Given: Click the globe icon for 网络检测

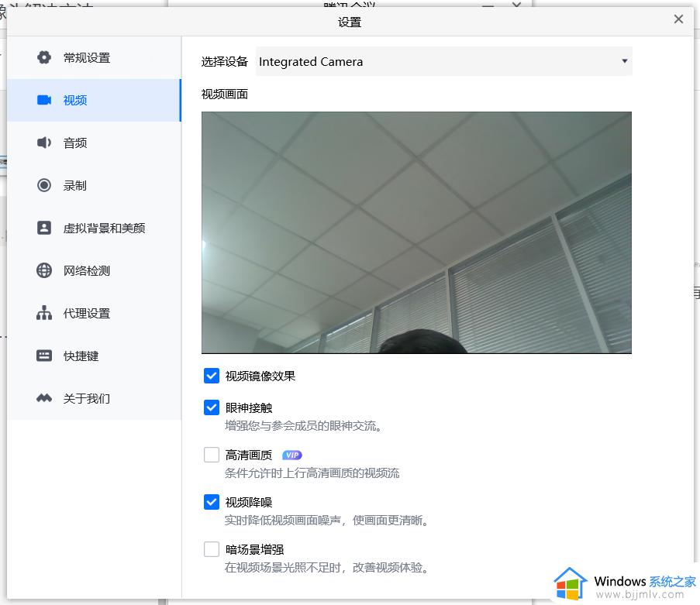Looking at the screenshot, I should click(43, 270).
